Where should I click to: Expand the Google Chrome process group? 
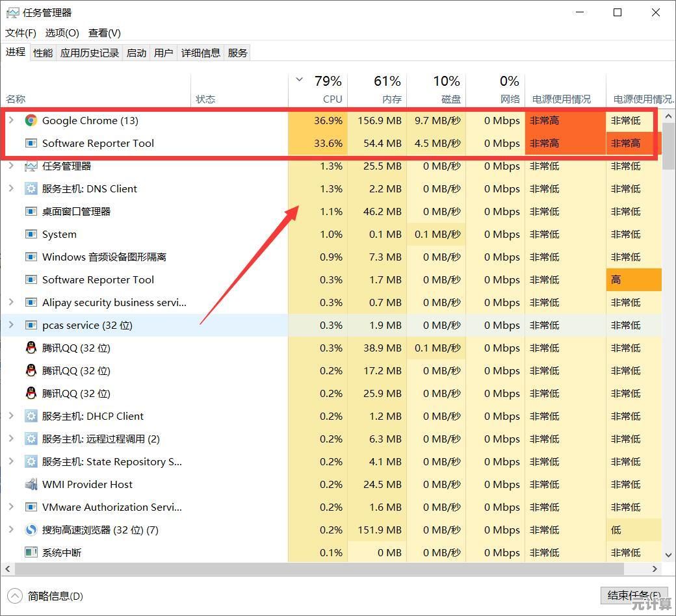(x=11, y=120)
